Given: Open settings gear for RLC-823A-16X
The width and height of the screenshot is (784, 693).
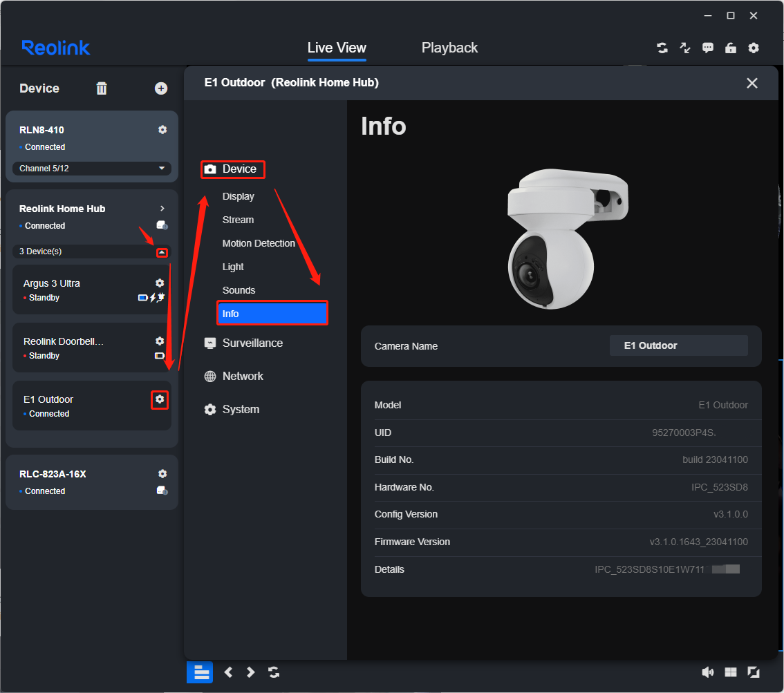Looking at the screenshot, I should click(x=162, y=474).
